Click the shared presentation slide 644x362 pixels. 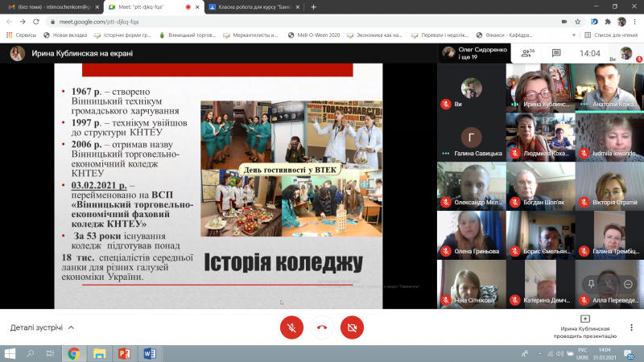(x=218, y=186)
